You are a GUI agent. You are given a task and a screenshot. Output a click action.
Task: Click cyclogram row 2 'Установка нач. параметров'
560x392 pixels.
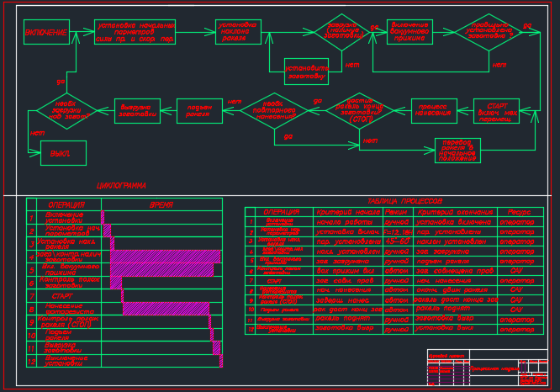(67, 230)
